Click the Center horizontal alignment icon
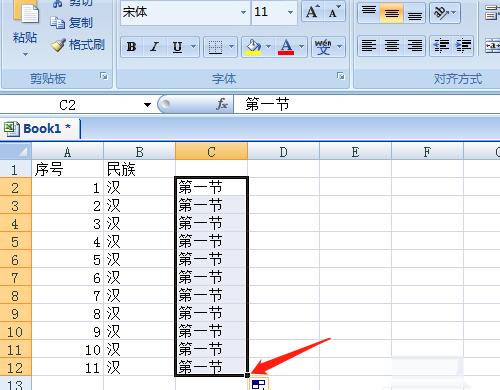The image size is (500, 390). coord(392,46)
